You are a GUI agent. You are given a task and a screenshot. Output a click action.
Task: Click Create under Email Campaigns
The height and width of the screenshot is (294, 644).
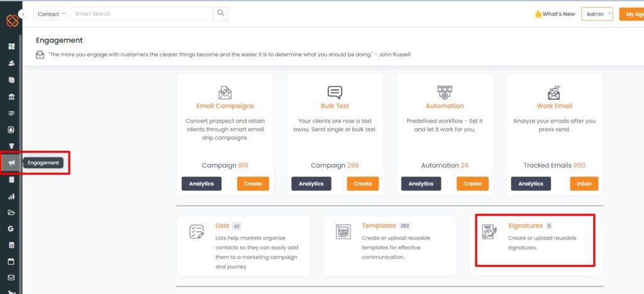point(253,183)
